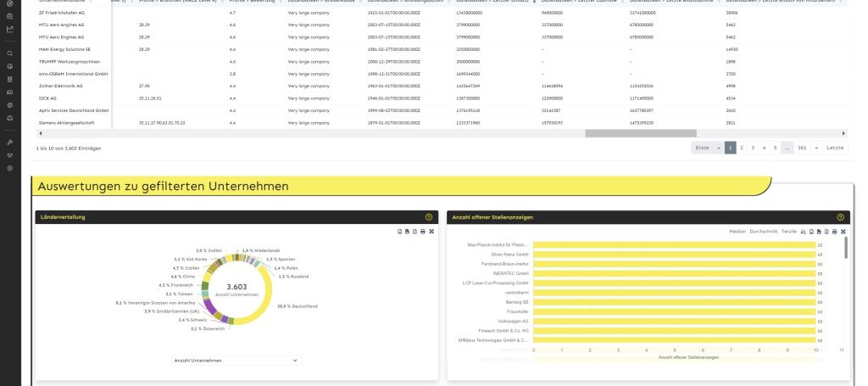
Task: Click '1 bis 10 von 3.603 Einträgen' text
Action: coord(69,148)
